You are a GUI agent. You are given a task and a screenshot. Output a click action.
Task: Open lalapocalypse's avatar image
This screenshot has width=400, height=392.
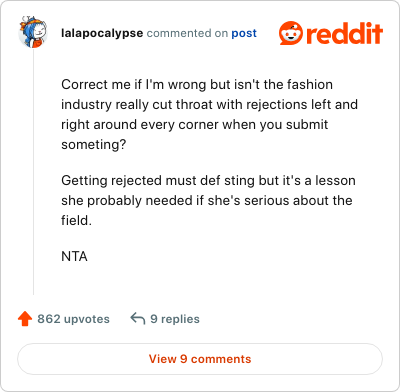[33, 32]
